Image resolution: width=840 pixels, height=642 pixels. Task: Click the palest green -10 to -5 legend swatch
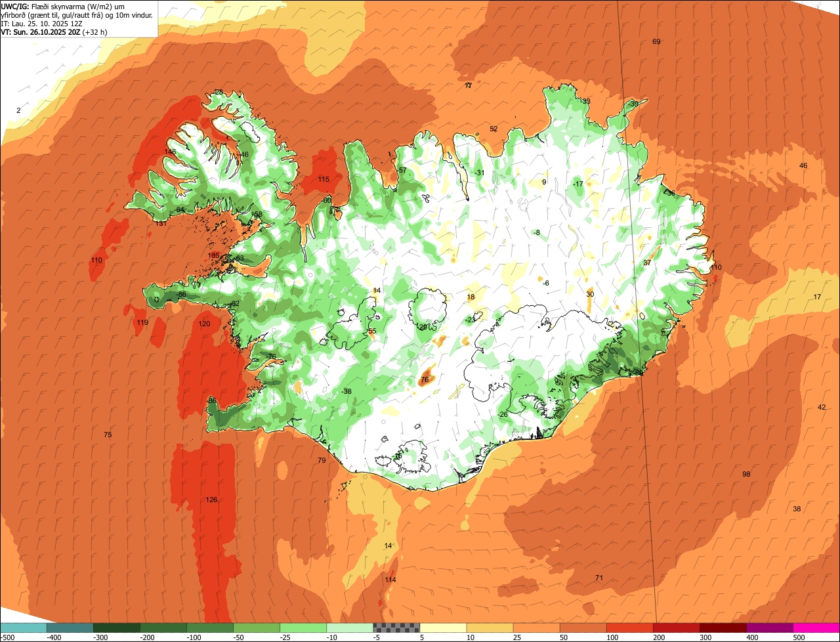[x=350, y=628]
